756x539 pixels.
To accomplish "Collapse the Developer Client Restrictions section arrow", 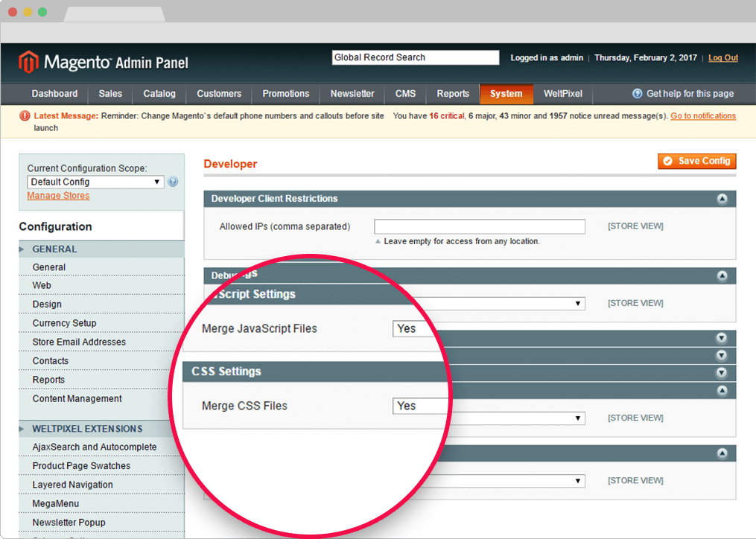I will tap(722, 199).
